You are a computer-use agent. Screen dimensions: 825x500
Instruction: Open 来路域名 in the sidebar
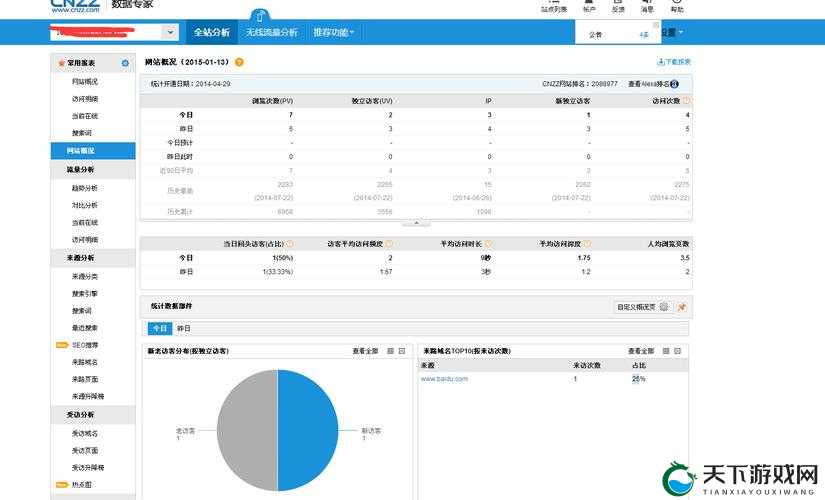(85, 362)
